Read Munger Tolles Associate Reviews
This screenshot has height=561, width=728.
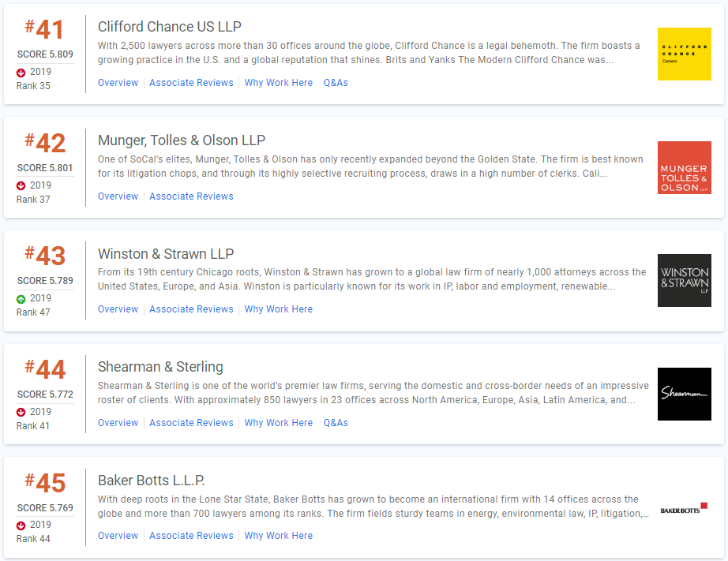(191, 196)
